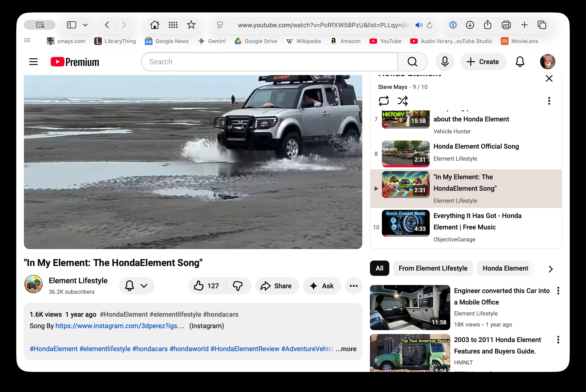Image resolution: width=586 pixels, height=392 pixels.
Task: Open the downloads icon in the toolbar
Action: (470, 25)
